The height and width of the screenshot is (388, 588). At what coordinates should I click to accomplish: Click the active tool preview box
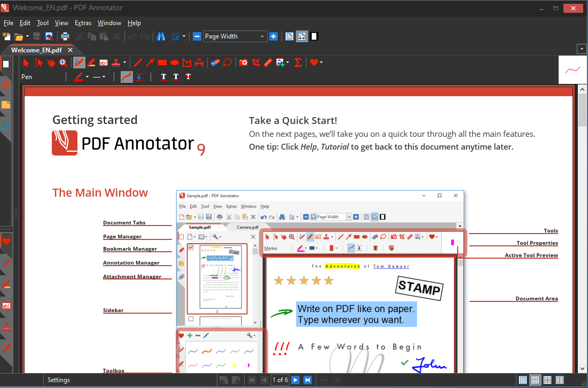pyautogui.click(x=573, y=70)
